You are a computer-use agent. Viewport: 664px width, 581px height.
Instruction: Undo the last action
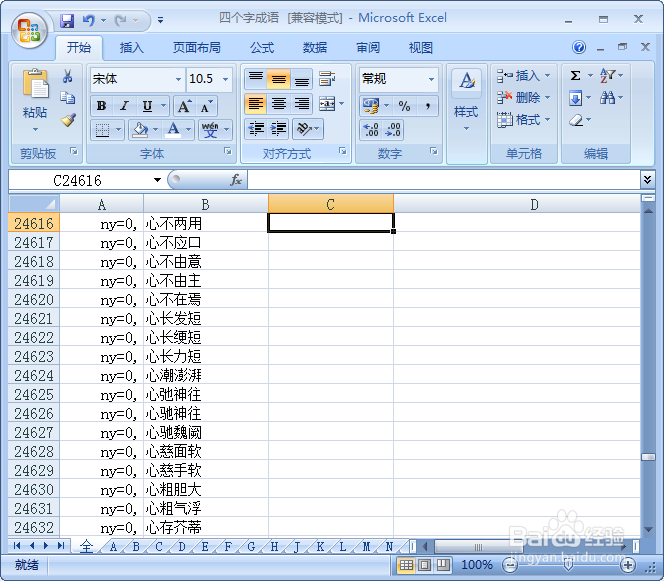coord(89,20)
